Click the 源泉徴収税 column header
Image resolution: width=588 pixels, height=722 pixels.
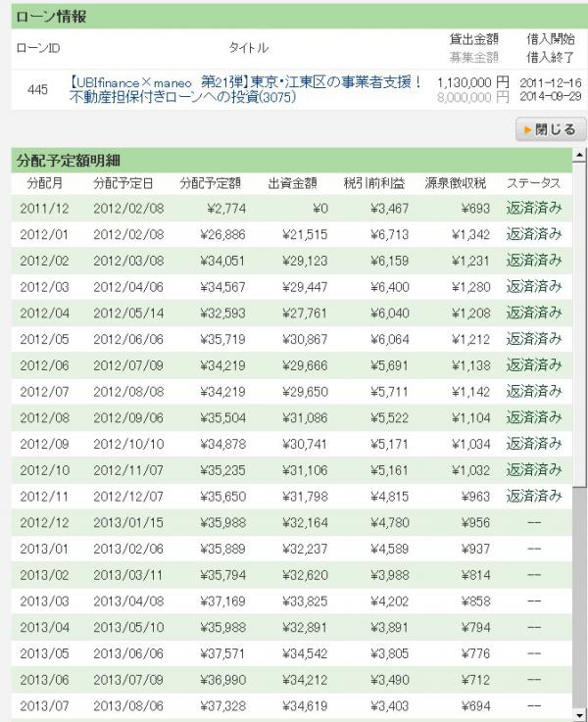455,183
